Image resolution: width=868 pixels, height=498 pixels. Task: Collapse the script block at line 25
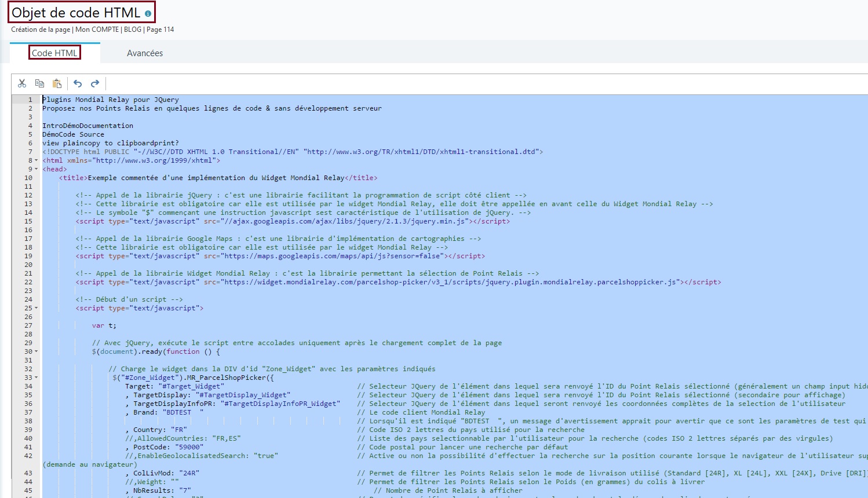(37, 308)
